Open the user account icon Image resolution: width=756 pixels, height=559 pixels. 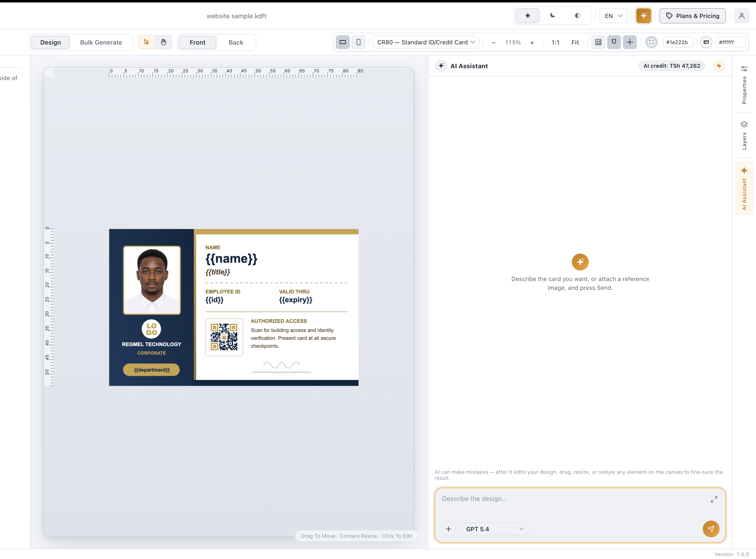point(741,16)
